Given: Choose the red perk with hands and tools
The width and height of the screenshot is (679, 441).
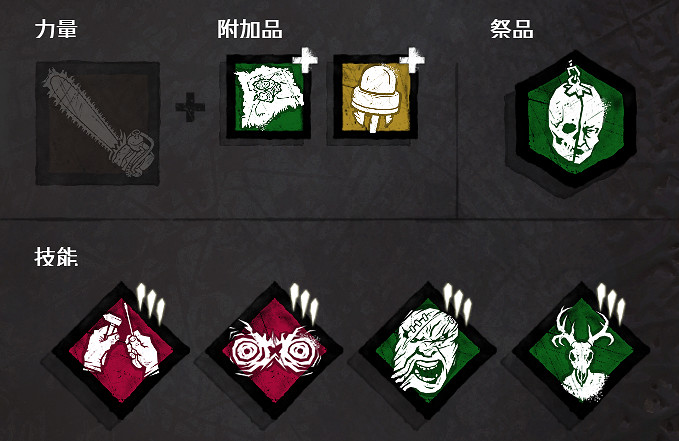Looking at the screenshot, I should point(121,351).
